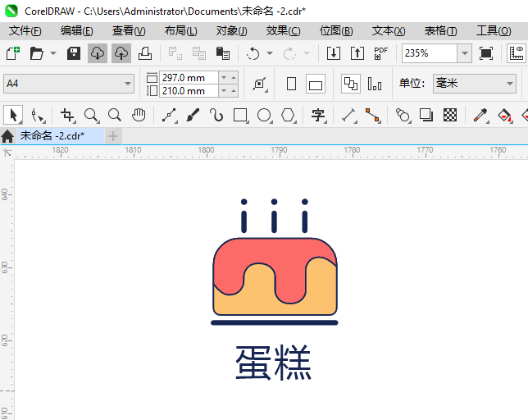This screenshot has height=420, width=528.
Task: Select the Interactive fill bucket tool
Action: click(x=505, y=115)
